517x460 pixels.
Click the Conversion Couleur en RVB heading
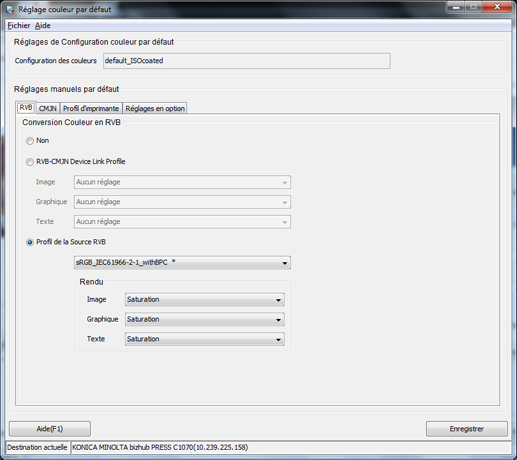[x=71, y=122]
